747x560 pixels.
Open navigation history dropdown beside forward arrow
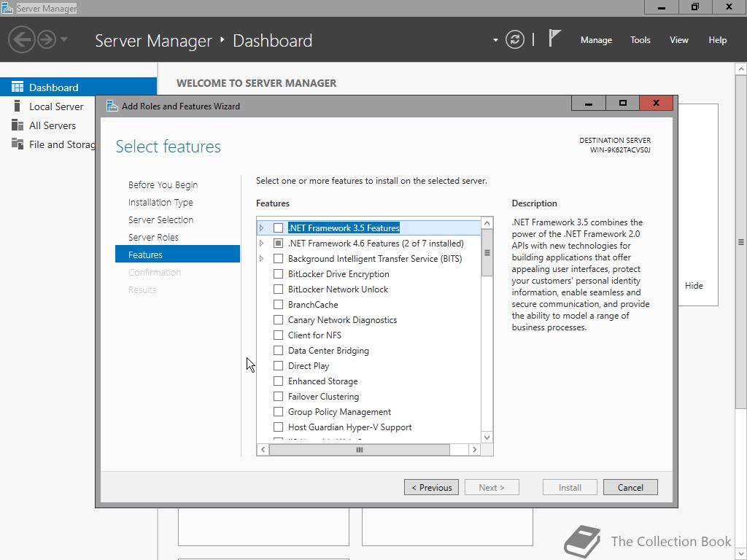[64, 39]
